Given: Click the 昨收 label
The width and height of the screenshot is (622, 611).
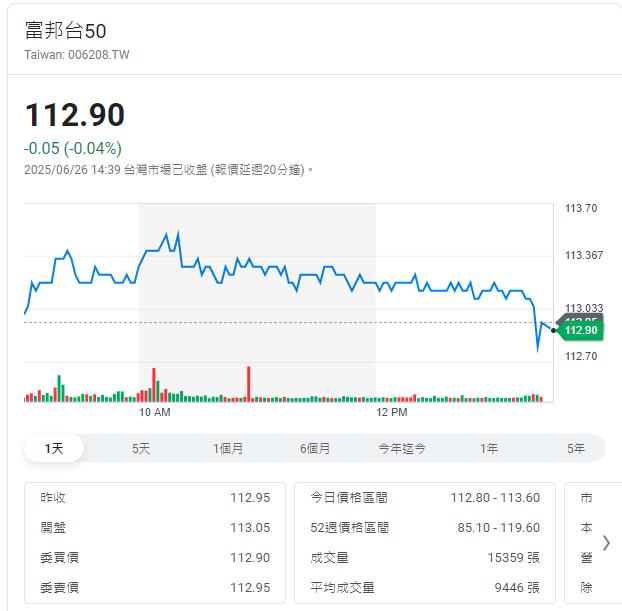Looking at the screenshot, I should (53, 498).
